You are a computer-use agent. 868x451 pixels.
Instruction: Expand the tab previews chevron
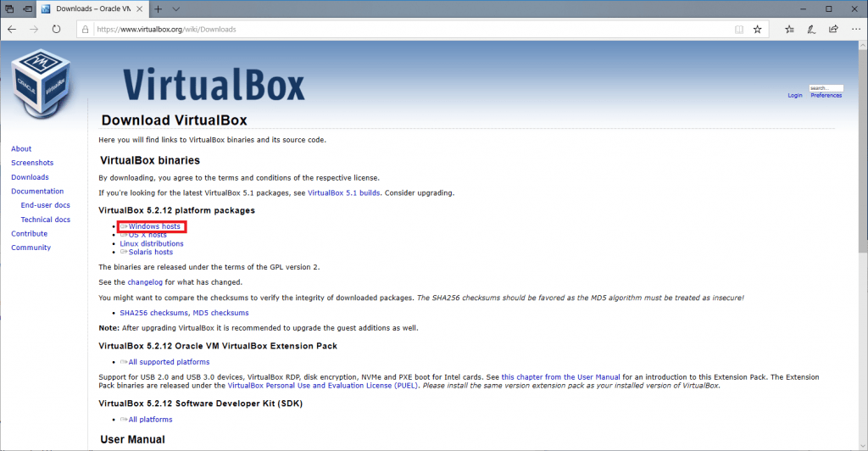pos(175,8)
